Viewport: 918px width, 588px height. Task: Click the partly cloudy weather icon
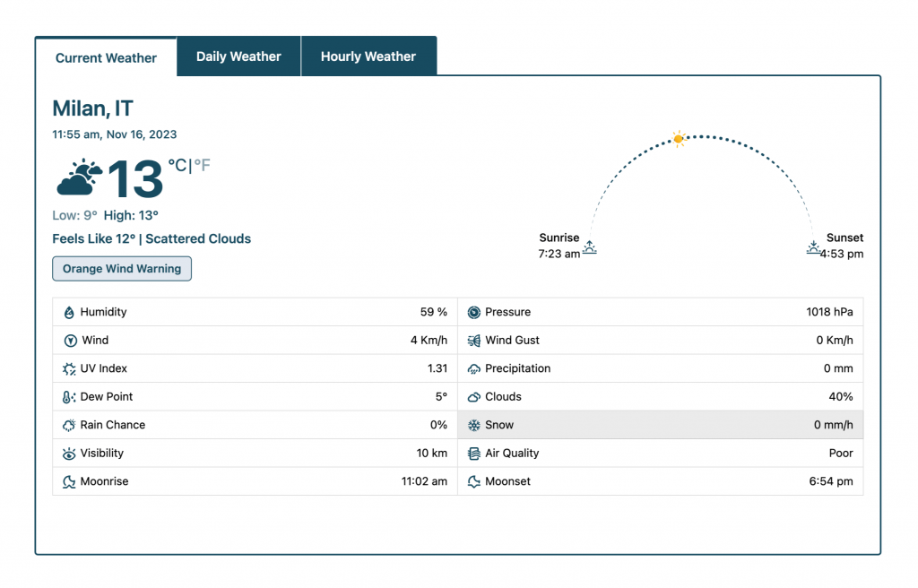pos(79,178)
